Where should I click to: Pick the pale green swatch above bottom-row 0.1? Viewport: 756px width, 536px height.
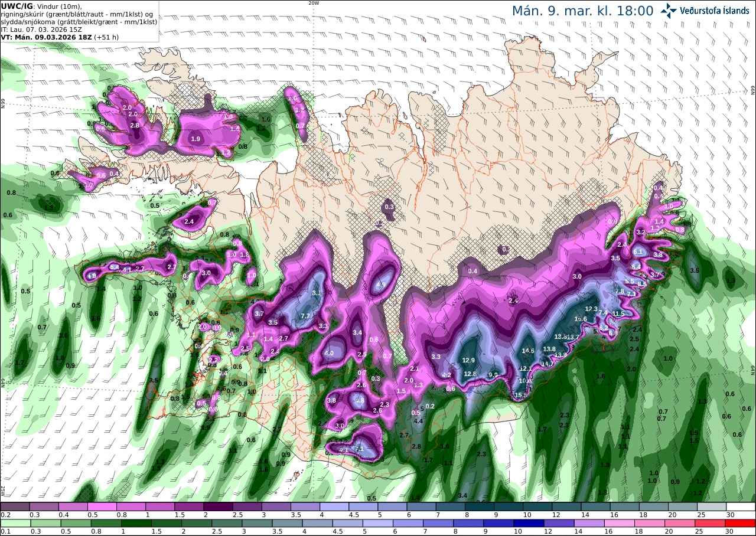15,523
